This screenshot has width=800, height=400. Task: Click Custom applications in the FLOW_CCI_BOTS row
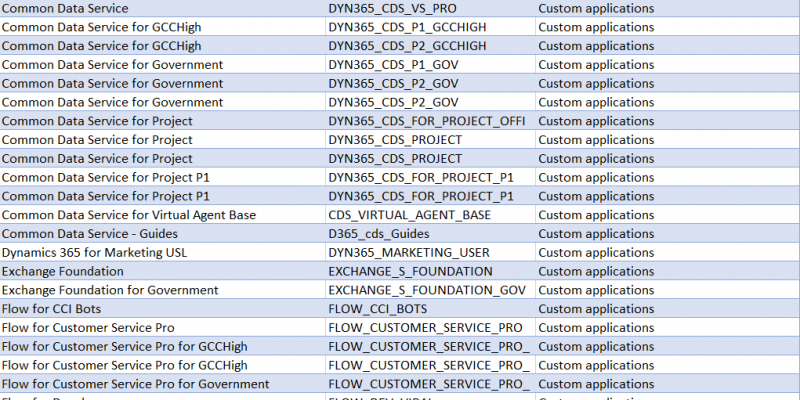pyautogui.click(x=667, y=309)
